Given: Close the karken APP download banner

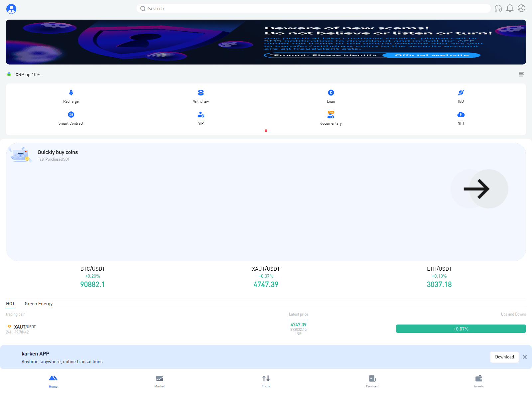Looking at the screenshot, I should (x=525, y=357).
